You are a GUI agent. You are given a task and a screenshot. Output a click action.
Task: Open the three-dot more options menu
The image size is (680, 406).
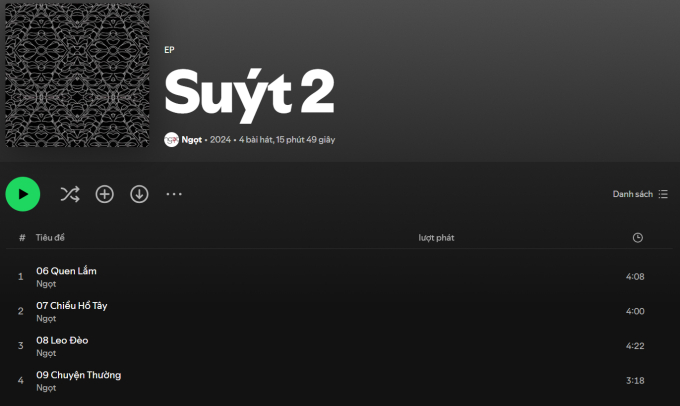(x=174, y=194)
